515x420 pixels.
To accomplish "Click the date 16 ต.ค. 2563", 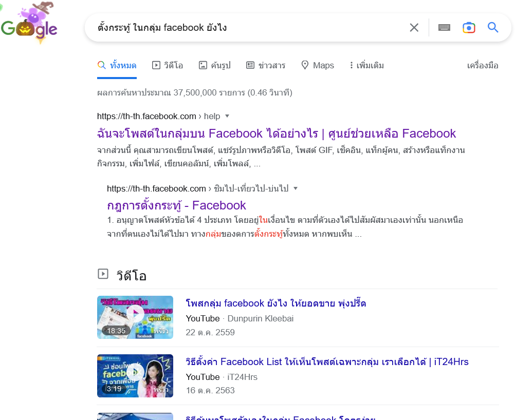I will pos(210,390).
